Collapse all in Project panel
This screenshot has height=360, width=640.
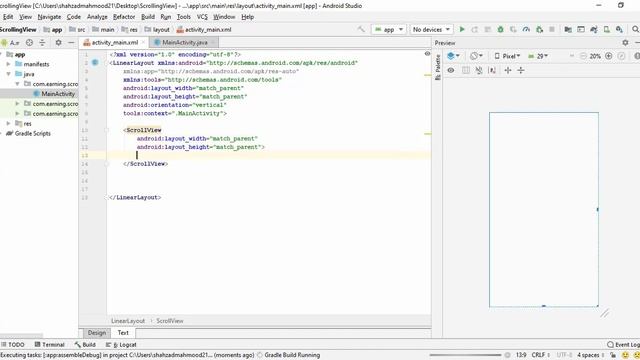42,42
